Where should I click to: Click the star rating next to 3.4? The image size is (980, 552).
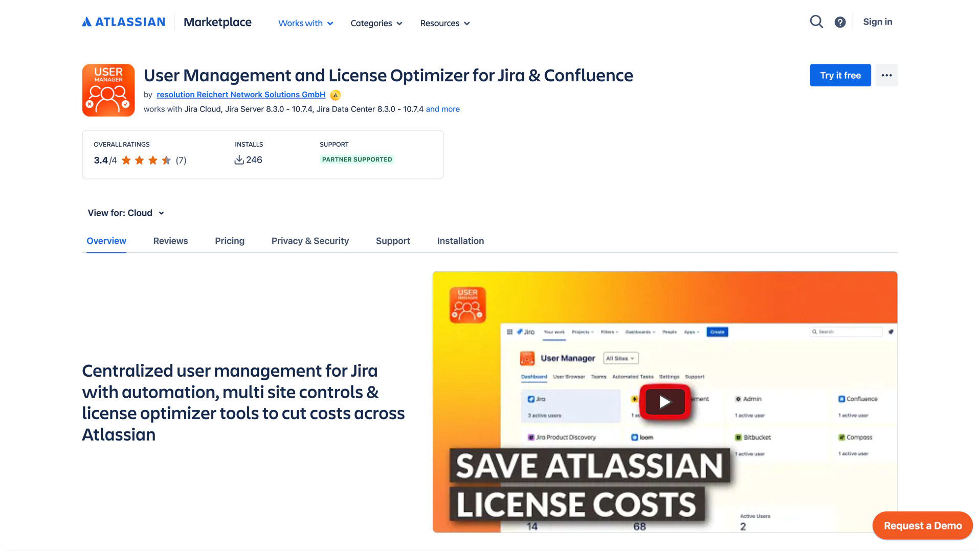pyautogui.click(x=145, y=160)
